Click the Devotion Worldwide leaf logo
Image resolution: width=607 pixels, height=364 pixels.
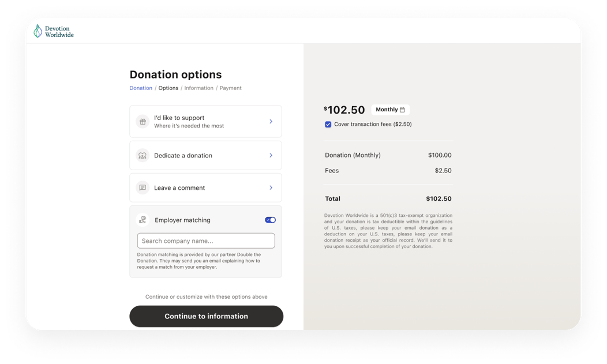(x=37, y=30)
